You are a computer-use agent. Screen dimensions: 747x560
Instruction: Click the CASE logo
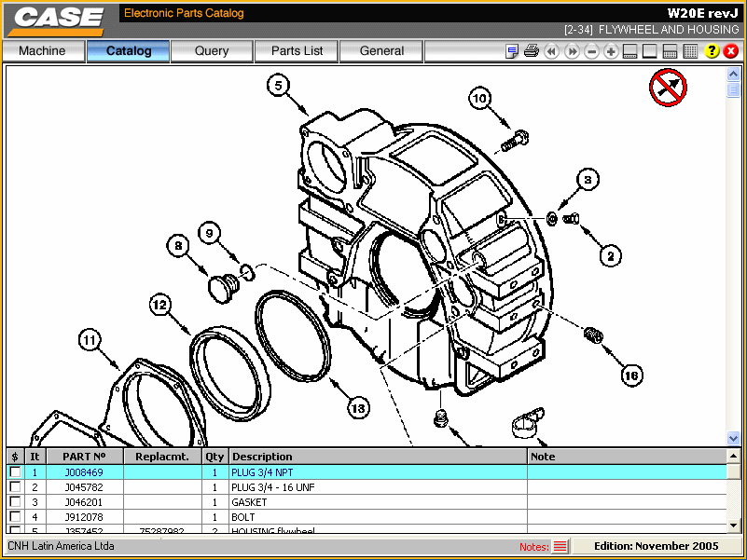coord(58,20)
